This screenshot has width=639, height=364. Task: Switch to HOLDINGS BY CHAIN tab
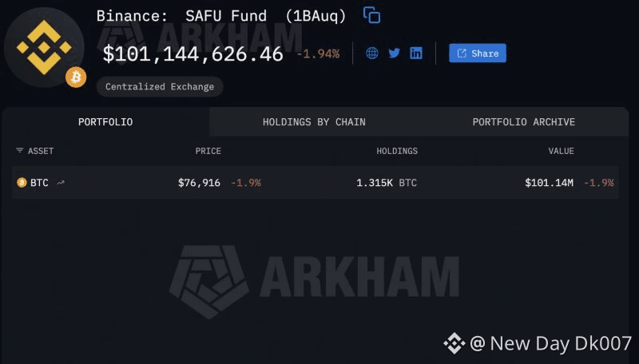(x=314, y=122)
